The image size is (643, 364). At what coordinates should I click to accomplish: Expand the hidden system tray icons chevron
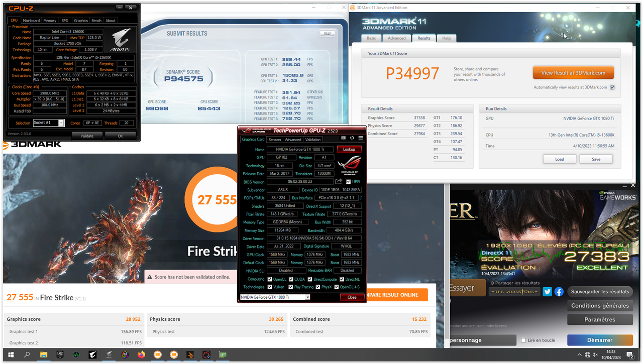click(579, 355)
